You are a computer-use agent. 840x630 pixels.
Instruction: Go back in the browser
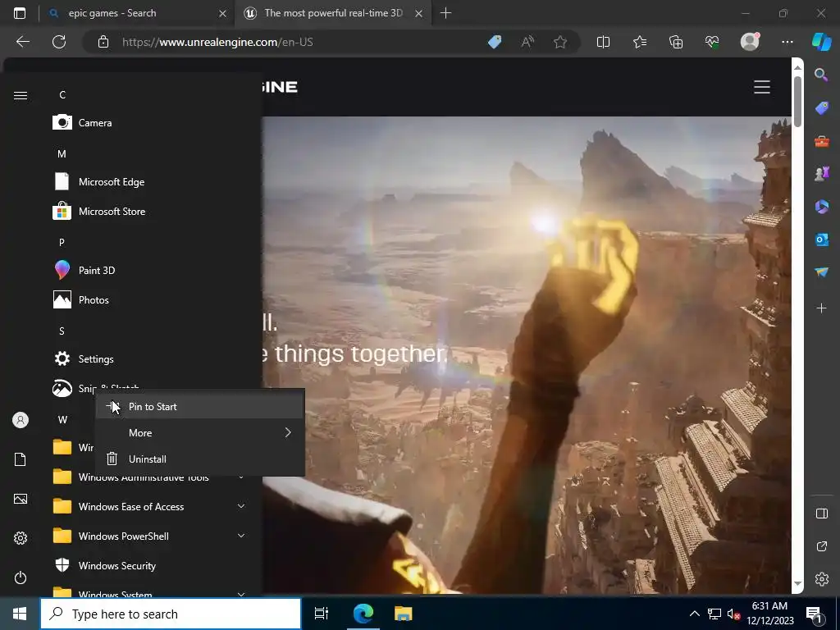pyautogui.click(x=23, y=42)
